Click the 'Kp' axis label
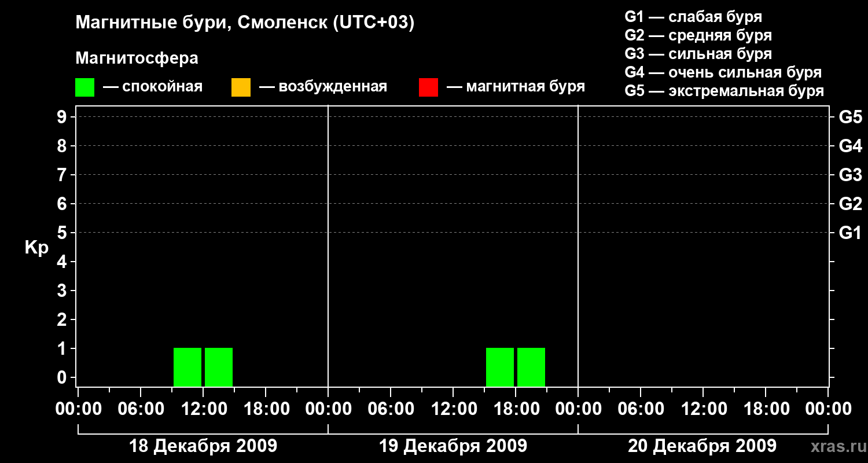Viewport: 868px width, 463px height. point(36,248)
